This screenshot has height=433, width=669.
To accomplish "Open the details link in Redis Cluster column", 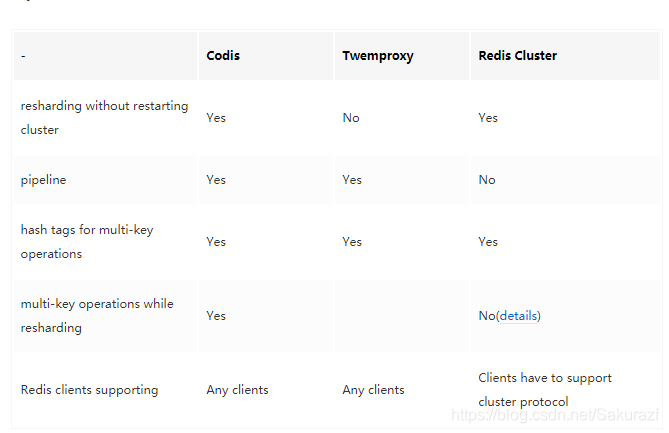I will (x=518, y=316).
